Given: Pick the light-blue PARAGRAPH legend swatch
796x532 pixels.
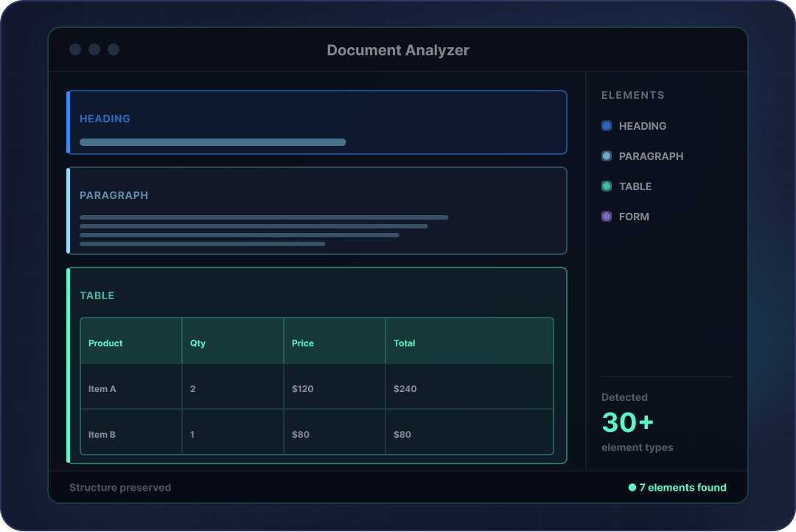Looking at the screenshot, I should pos(607,156).
